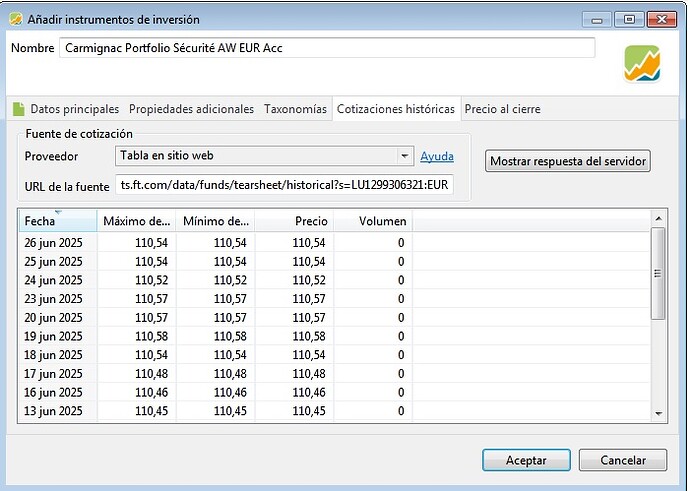The height and width of the screenshot is (491, 690).
Task: Click the vertical scrollbar thumb
Action: coord(658,274)
